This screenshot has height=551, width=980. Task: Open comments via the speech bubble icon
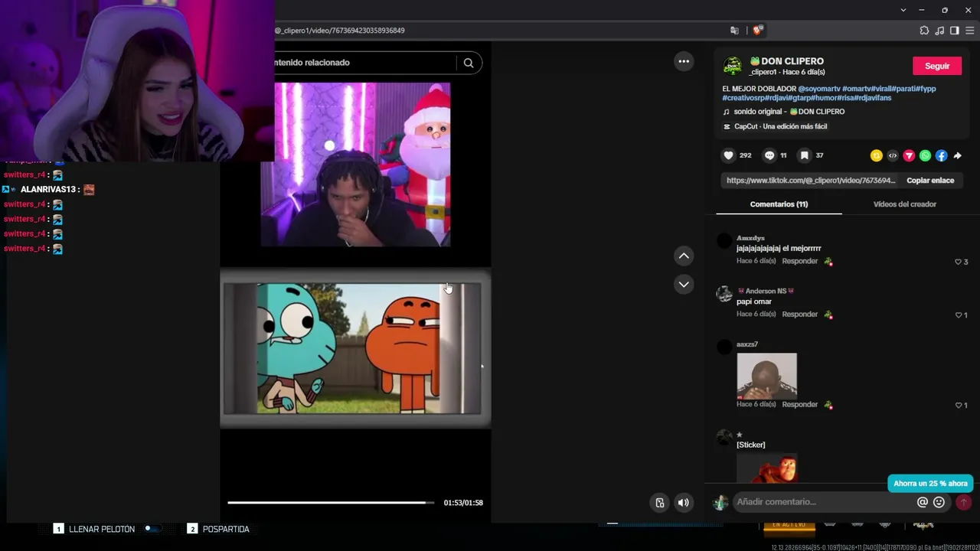(x=769, y=155)
